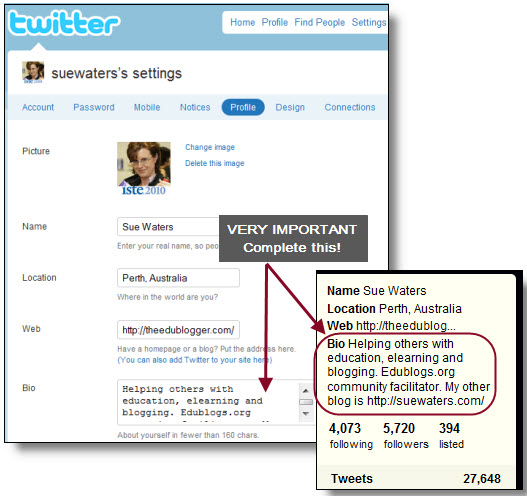Screen dimensions: 527x496
Task: Click small suewaters avatar beside settings title
Action: 33,72
